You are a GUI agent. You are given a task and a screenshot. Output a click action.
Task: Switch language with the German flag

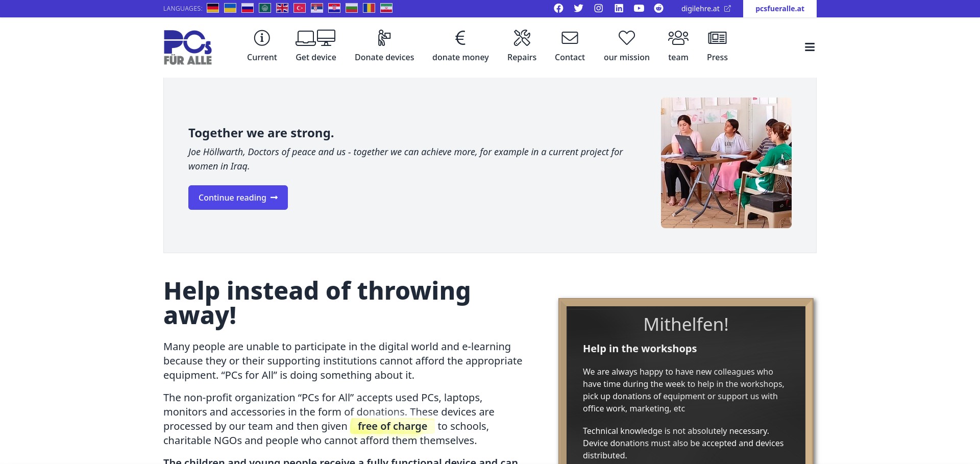[x=213, y=8]
